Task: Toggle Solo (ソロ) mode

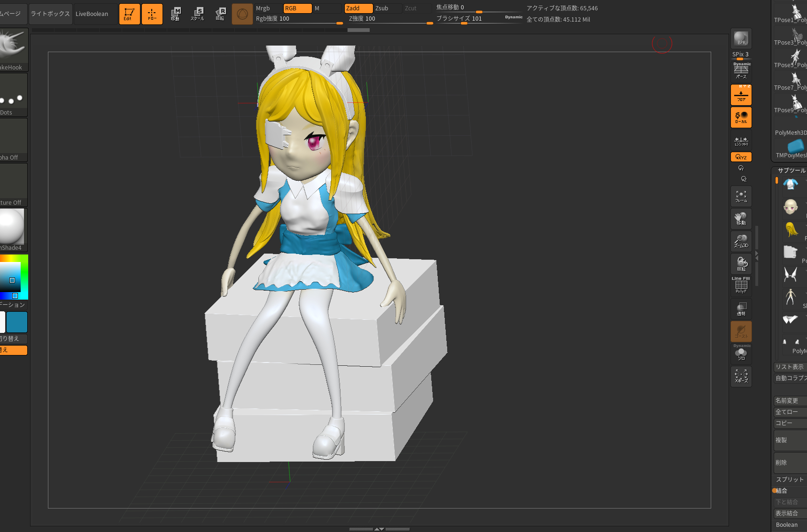Action: pos(741,353)
